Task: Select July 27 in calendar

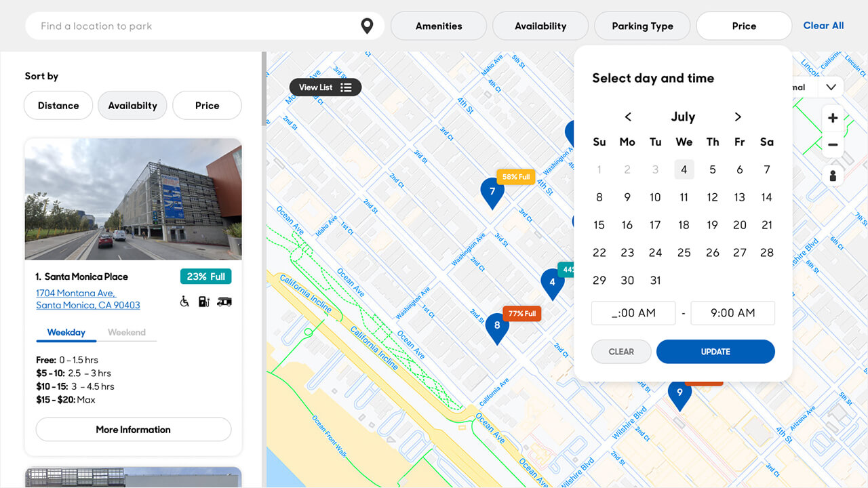Action: coord(740,253)
